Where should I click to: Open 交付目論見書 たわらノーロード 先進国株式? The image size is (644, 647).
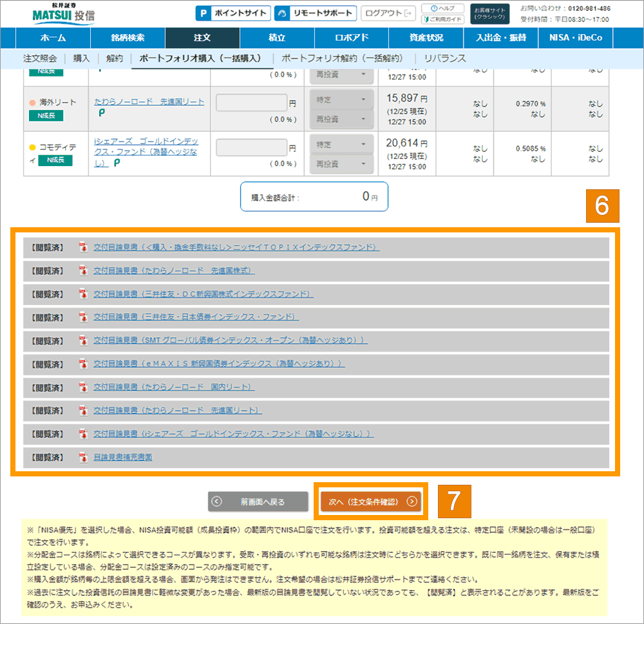pos(175,270)
